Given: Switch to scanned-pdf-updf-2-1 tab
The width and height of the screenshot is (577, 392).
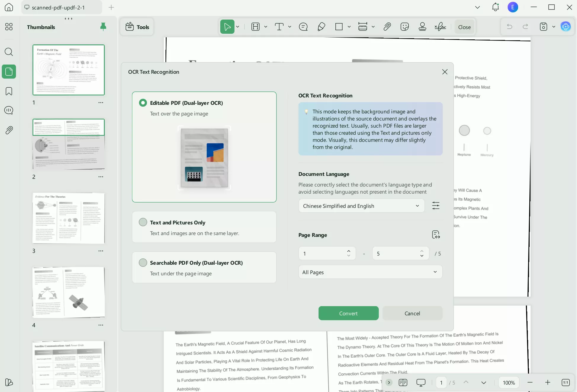Looking at the screenshot, I should tap(58, 7).
